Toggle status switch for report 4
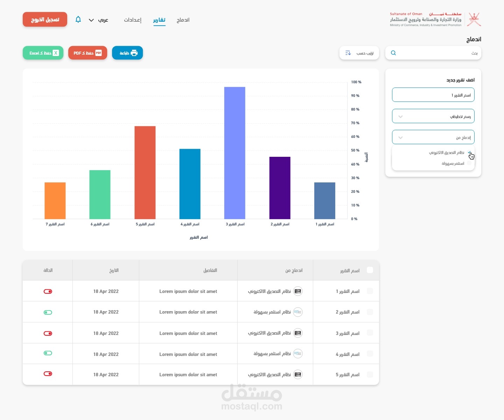Image resolution: width=504 pixels, height=420 pixels. [x=48, y=353]
